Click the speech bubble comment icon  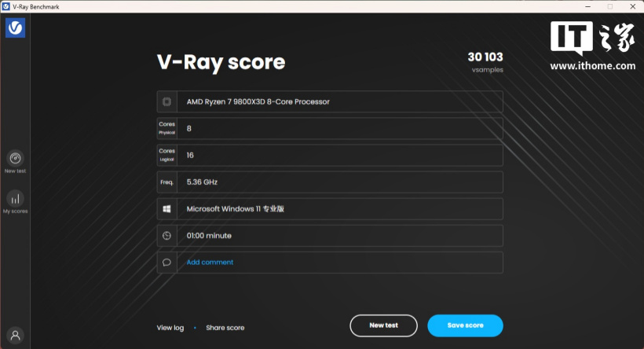pos(166,263)
